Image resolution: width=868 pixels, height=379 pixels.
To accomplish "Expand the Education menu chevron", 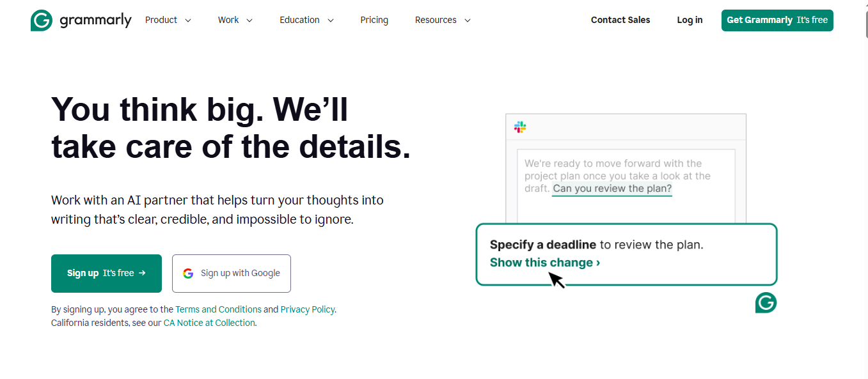I will click(x=331, y=20).
